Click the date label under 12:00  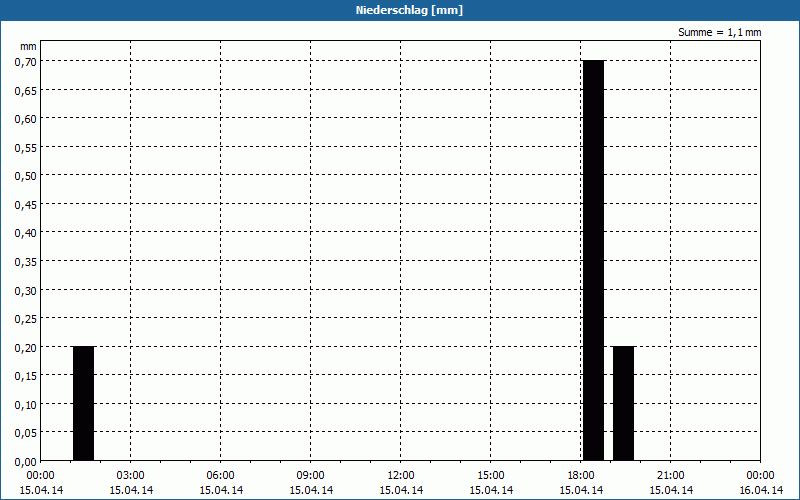(401, 490)
